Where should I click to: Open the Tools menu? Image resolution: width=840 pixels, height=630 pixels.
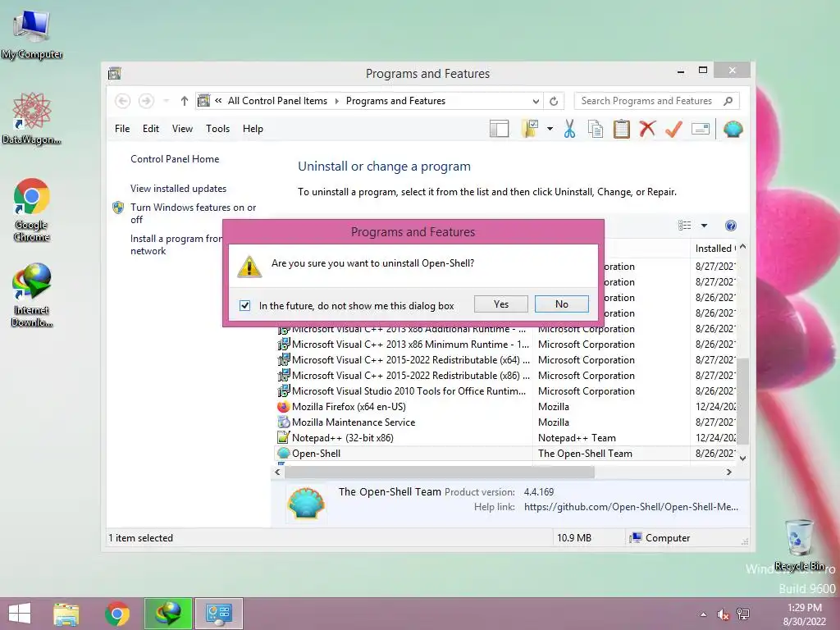(x=217, y=129)
